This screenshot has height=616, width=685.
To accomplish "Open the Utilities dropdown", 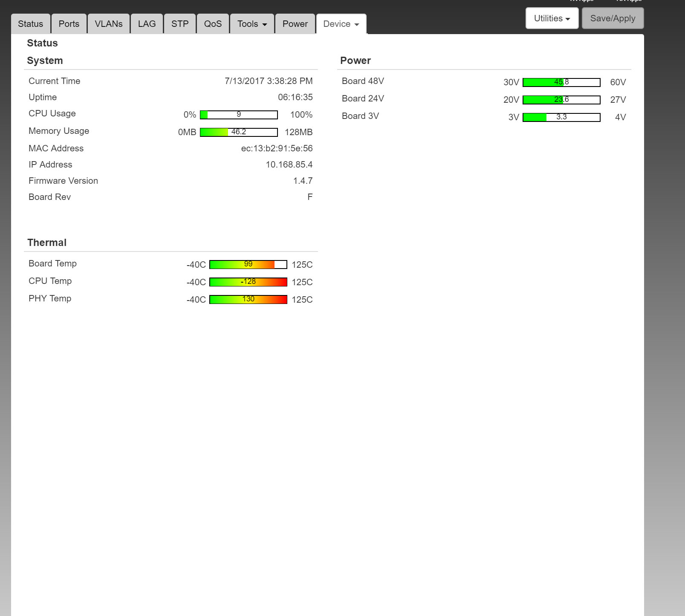I will coord(552,18).
